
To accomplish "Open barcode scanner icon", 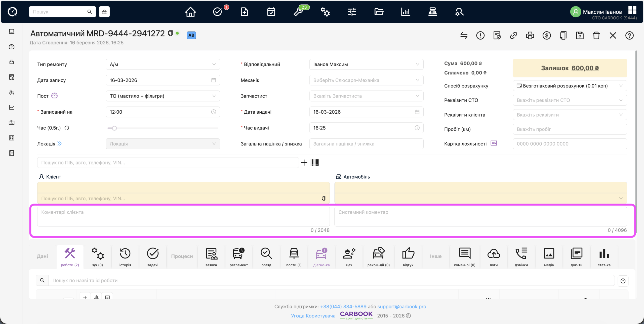I will [315, 163].
